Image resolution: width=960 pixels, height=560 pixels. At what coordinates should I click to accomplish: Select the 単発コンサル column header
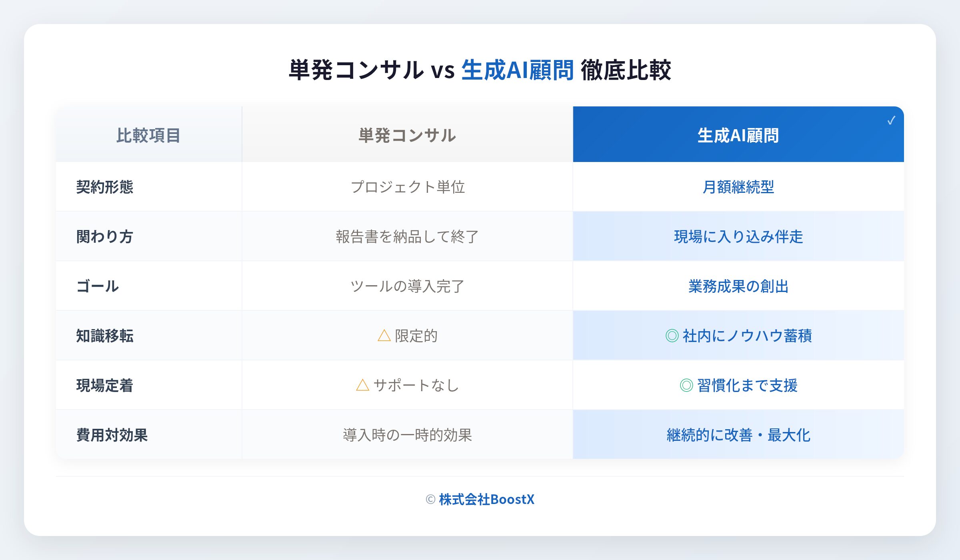click(x=407, y=135)
